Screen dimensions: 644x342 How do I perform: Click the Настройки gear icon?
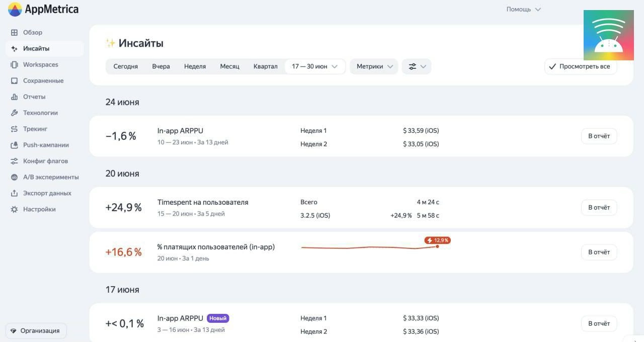point(14,210)
